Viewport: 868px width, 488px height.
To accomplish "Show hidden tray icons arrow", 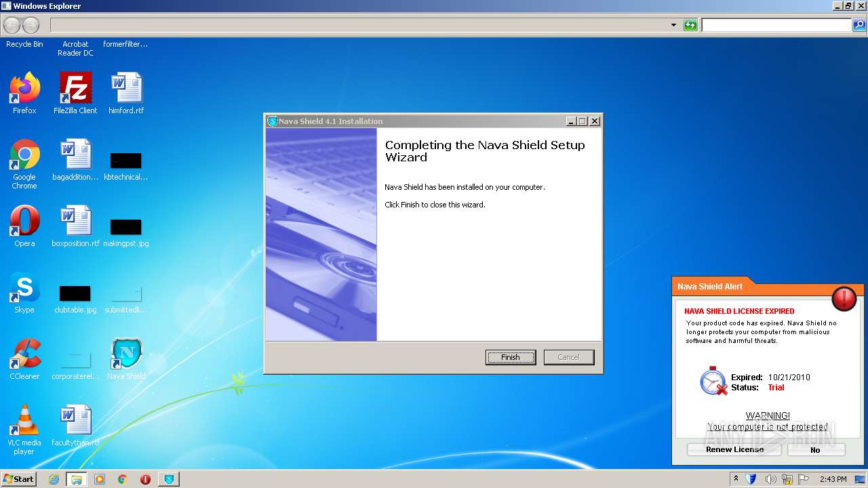I will point(736,479).
